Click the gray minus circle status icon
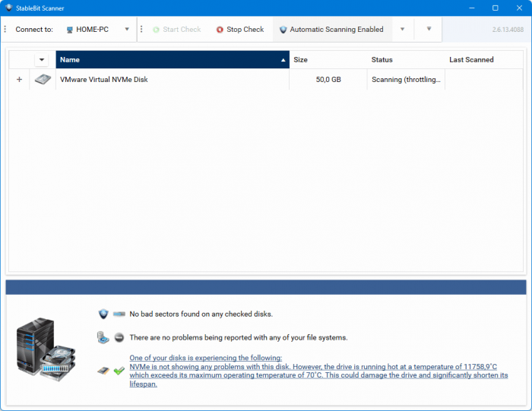Screen dimensions: 532x411 [119, 337]
